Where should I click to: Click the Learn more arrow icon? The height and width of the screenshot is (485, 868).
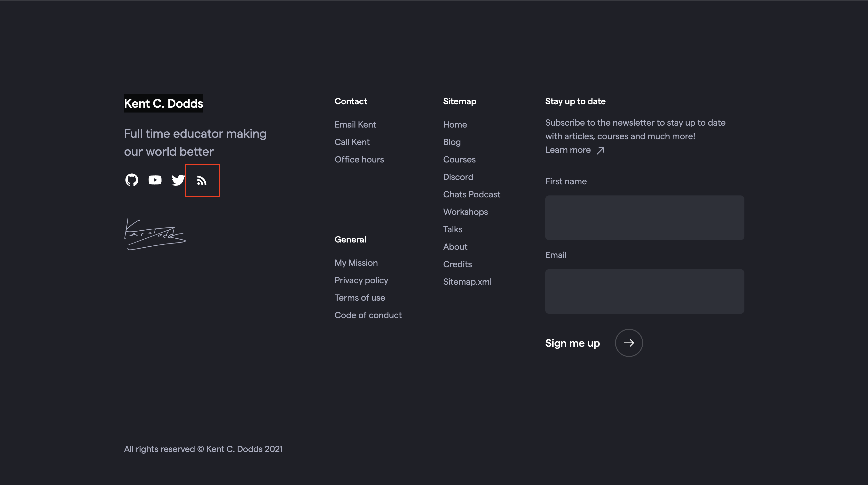coord(600,150)
